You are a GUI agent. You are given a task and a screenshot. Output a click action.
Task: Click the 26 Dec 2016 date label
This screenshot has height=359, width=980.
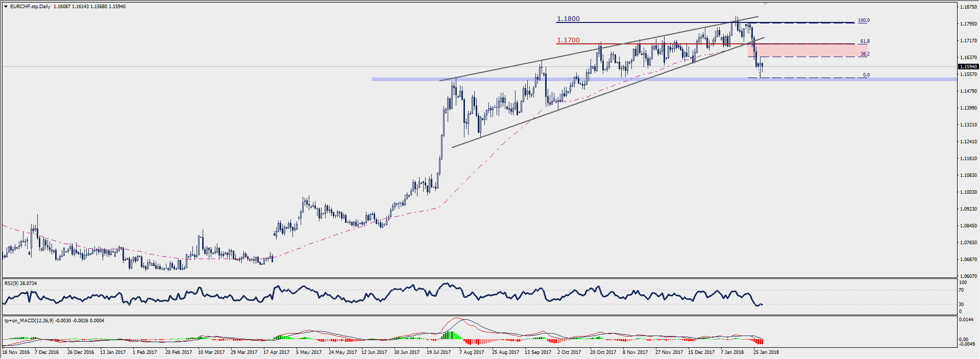coord(81,352)
